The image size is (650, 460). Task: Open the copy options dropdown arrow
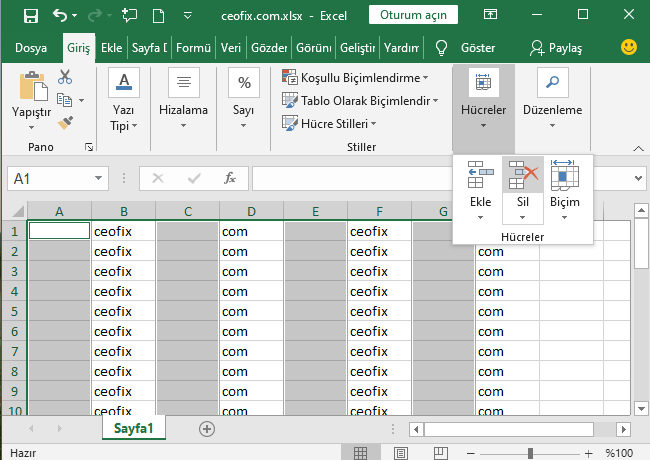[x=82, y=100]
